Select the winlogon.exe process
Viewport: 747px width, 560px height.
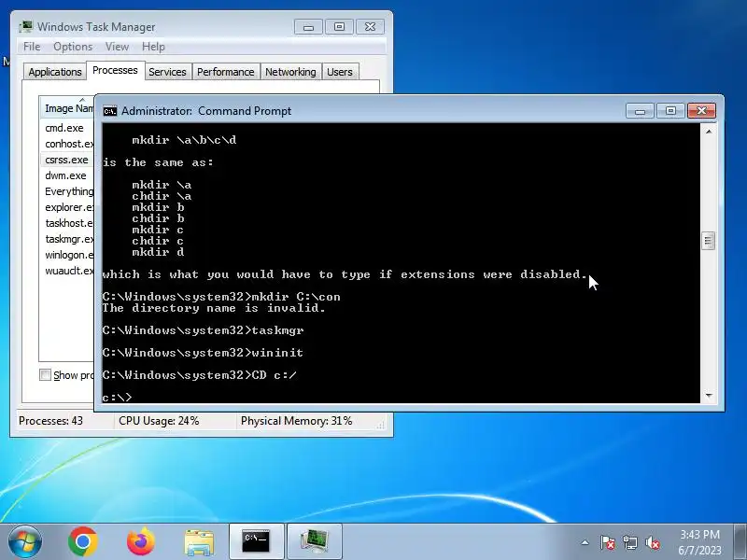click(67, 255)
